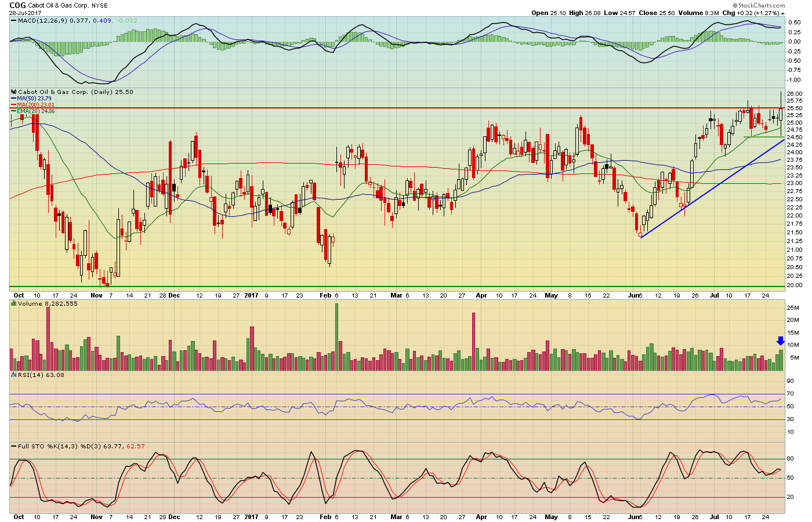
Task: Click the 'Volume 8,282,555' panel label
Action: pyautogui.click(x=48, y=303)
